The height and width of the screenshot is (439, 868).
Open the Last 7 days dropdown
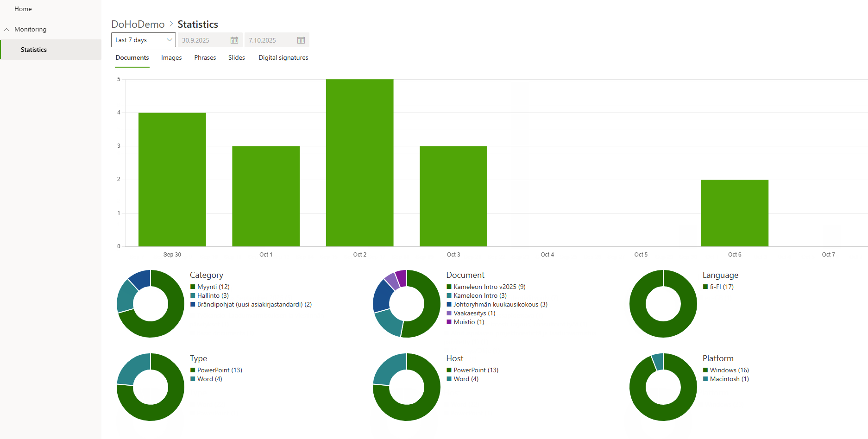point(143,40)
